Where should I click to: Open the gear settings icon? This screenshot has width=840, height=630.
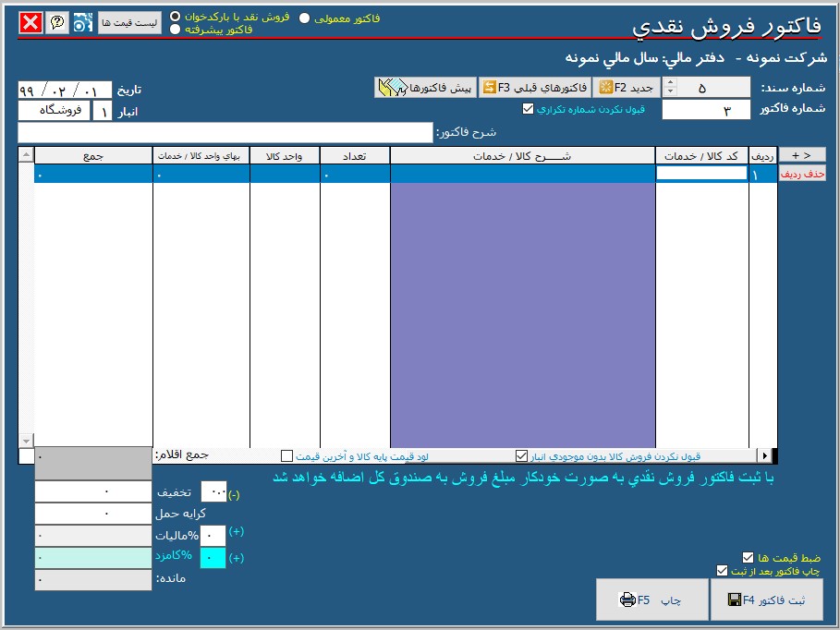tap(83, 23)
